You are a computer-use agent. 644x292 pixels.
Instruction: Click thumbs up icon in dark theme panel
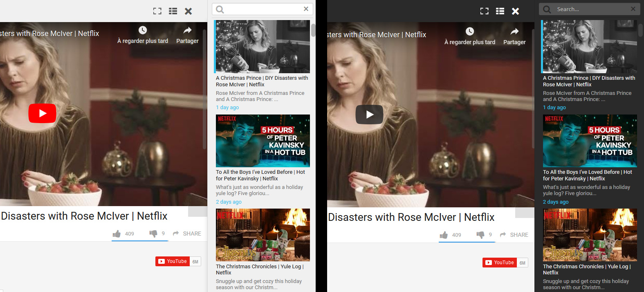(444, 235)
